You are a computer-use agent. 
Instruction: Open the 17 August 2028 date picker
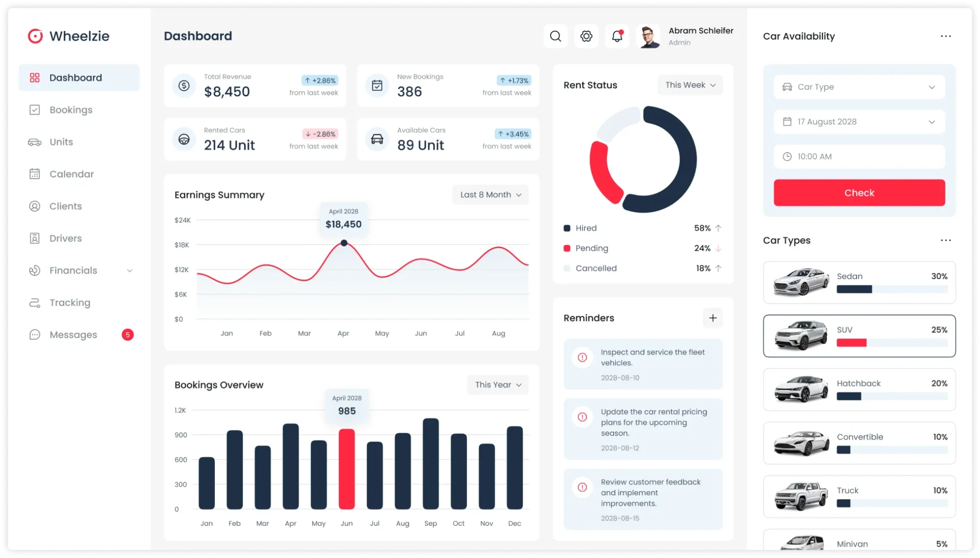[x=859, y=122]
